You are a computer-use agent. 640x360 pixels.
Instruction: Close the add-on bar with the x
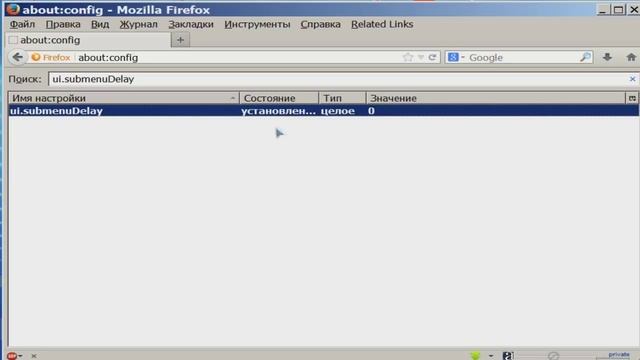click(34, 356)
